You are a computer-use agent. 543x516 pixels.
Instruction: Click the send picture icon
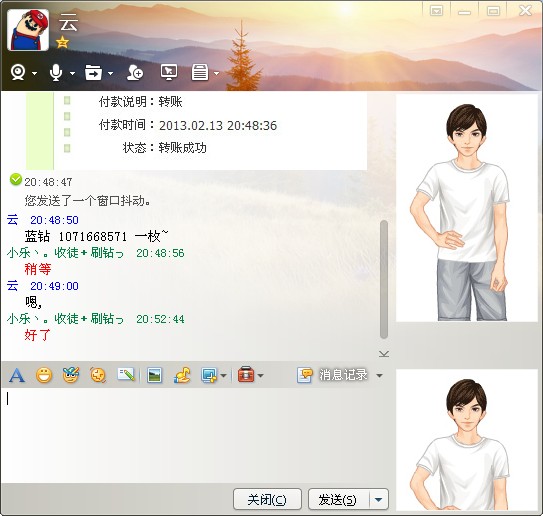coord(154,375)
